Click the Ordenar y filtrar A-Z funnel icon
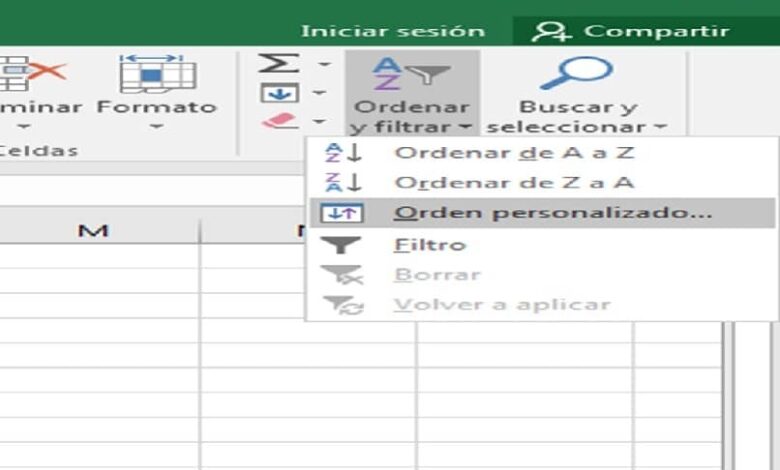The width and height of the screenshot is (780, 470). point(411,72)
